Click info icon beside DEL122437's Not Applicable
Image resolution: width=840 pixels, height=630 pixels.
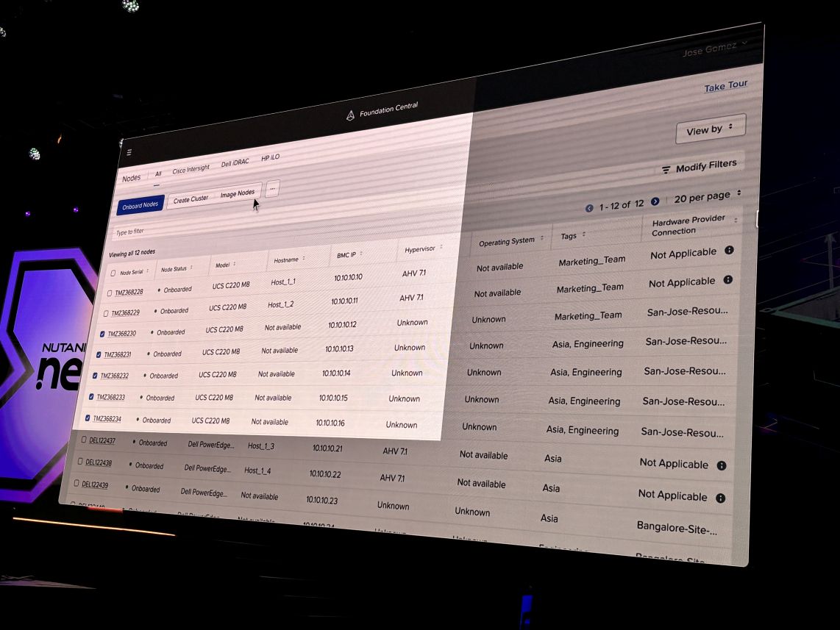[x=722, y=465]
